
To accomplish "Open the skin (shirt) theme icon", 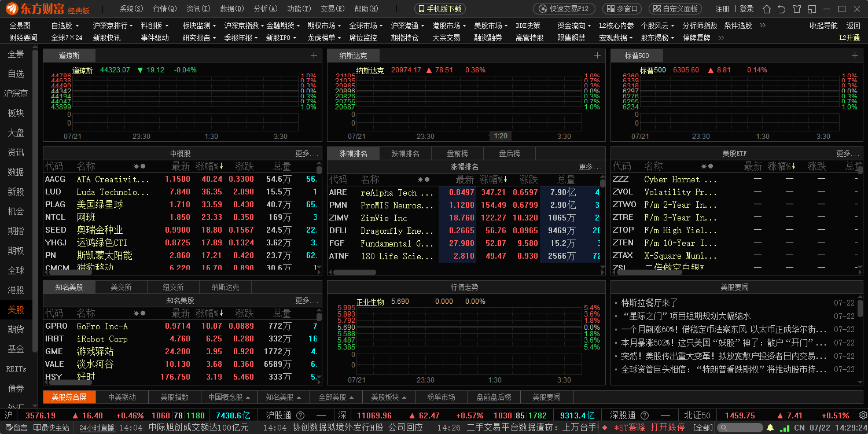I will pyautogui.click(x=797, y=9).
